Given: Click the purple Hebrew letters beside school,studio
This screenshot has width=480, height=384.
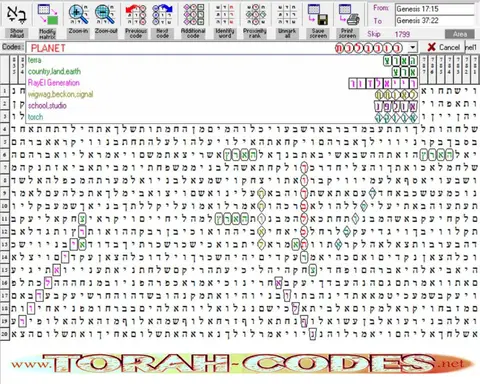Looking at the screenshot, I should 396,106.
